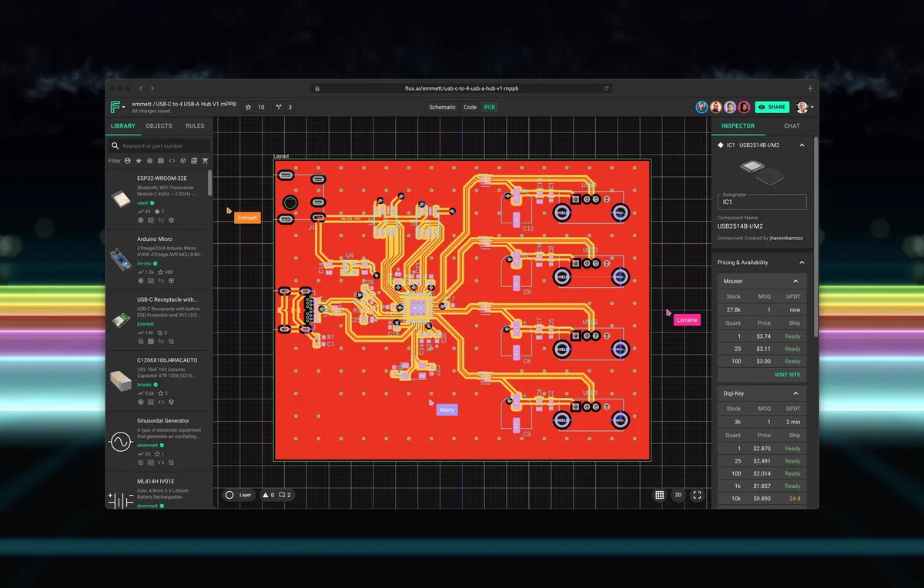The height and width of the screenshot is (588, 924).
Task: Open a new browser tab with plus
Action: [810, 89]
